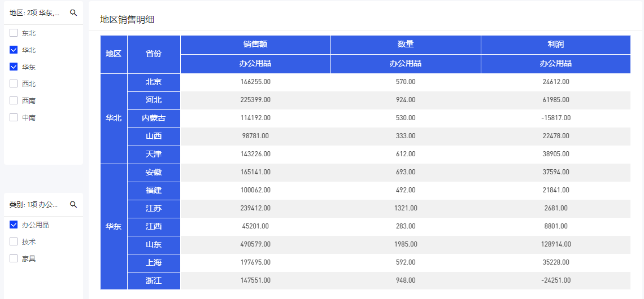The image size is (644, 299).
Task: Click the 内蒙古 province row header
Action: pos(154,118)
